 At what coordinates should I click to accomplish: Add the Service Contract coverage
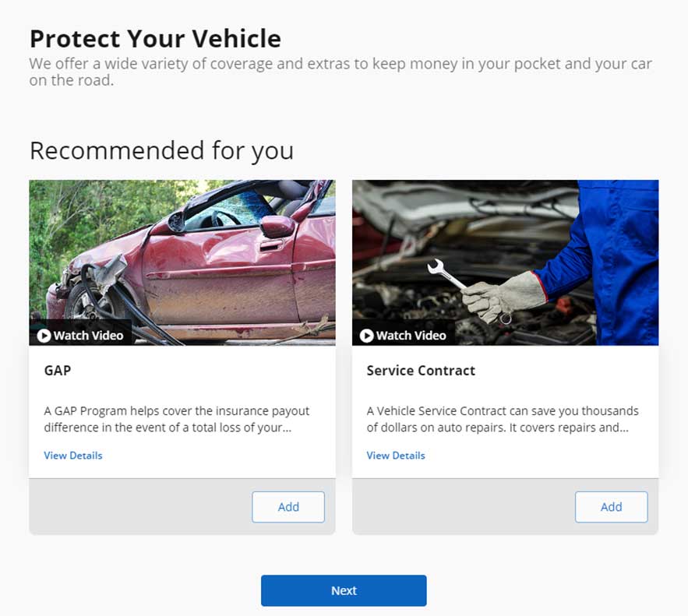[611, 507]
